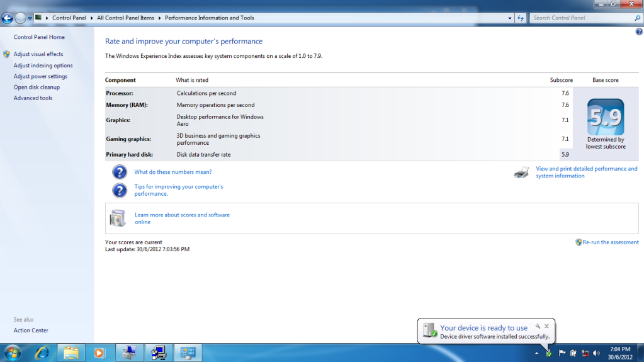Open Advanced tools

coord(33,98)
